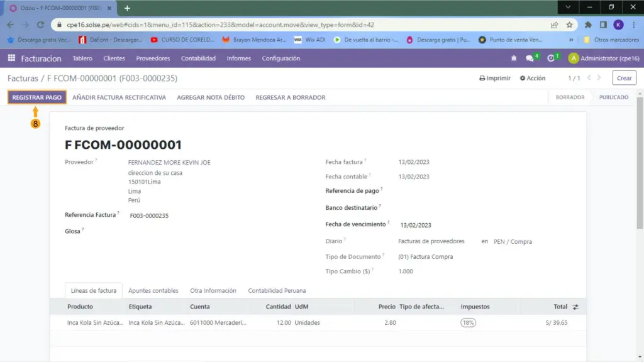
Task: Open the Contabilidad menu
Action: click(198, 58)
